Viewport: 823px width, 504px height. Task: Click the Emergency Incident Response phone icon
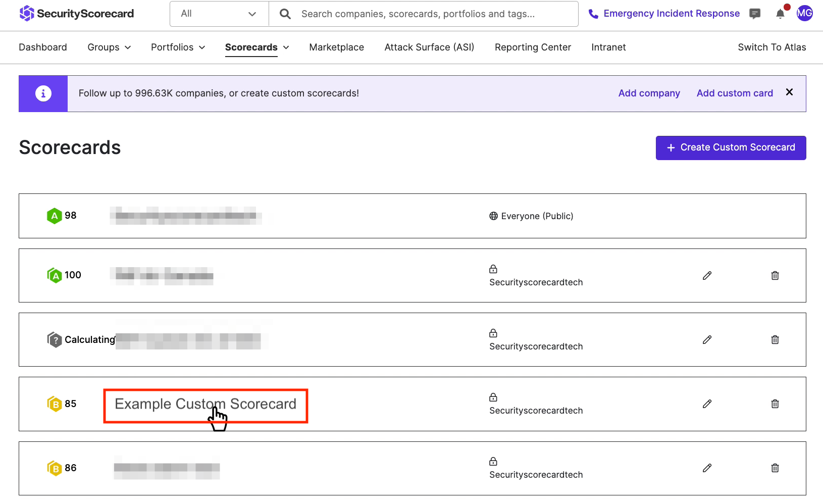click(593, 14)
